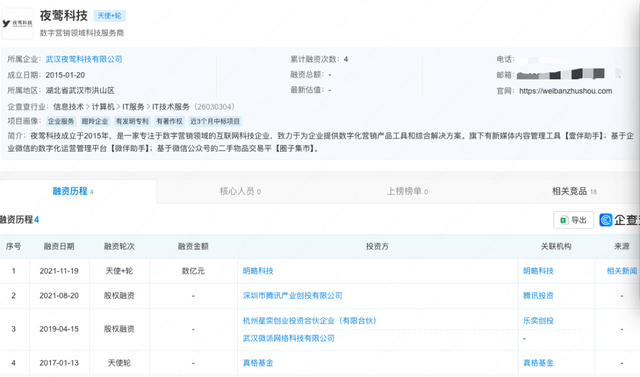Select the 瞪羚企业 project tag

point(95,121)
